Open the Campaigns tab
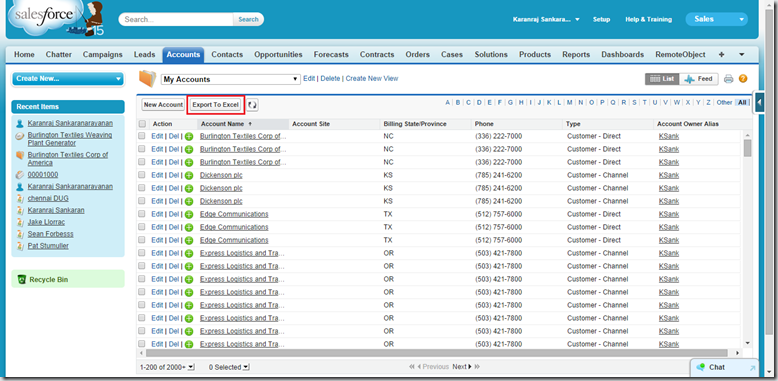This screenshot has height=381, width=778. [103, 55]
